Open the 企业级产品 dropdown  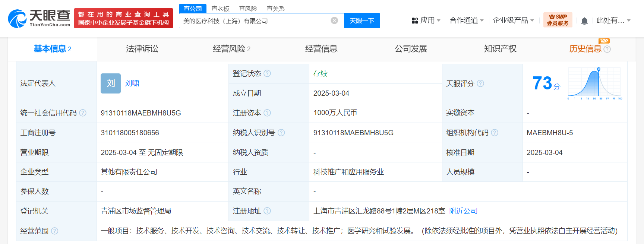coord(513,20)
